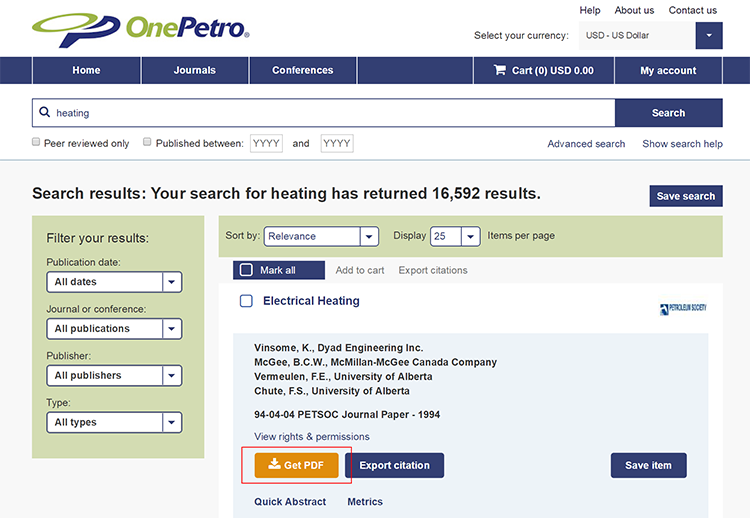Open the About us link

634,10
